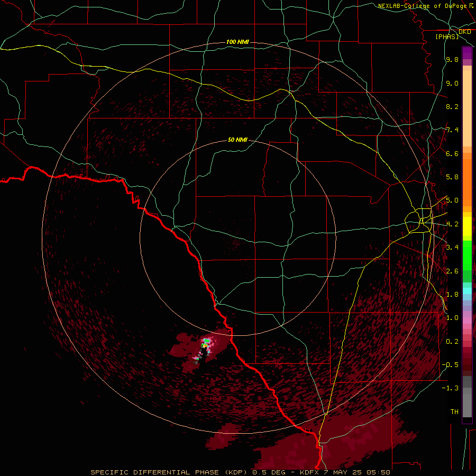This screenshot has width=476, height=476.
Task: Select the 8.2 scale value
Action: [x=452, y=106]
